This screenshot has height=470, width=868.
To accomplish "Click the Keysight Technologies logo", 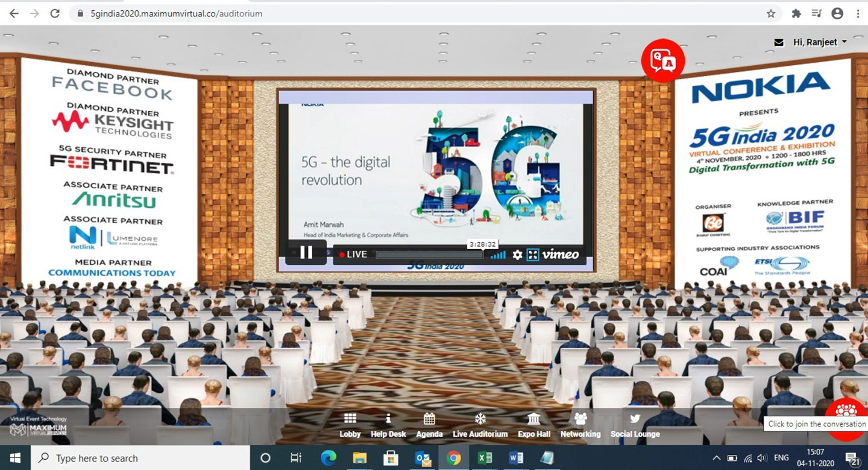I will point(112,124).
